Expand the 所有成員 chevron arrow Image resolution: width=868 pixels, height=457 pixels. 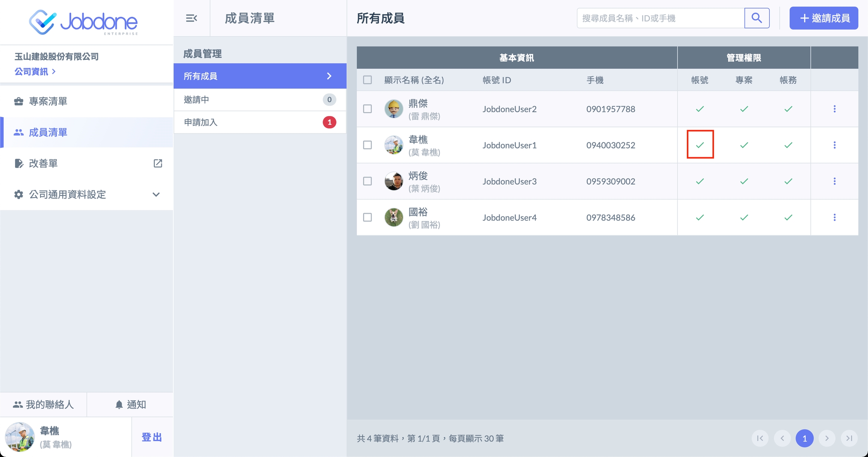pos(329,76)
